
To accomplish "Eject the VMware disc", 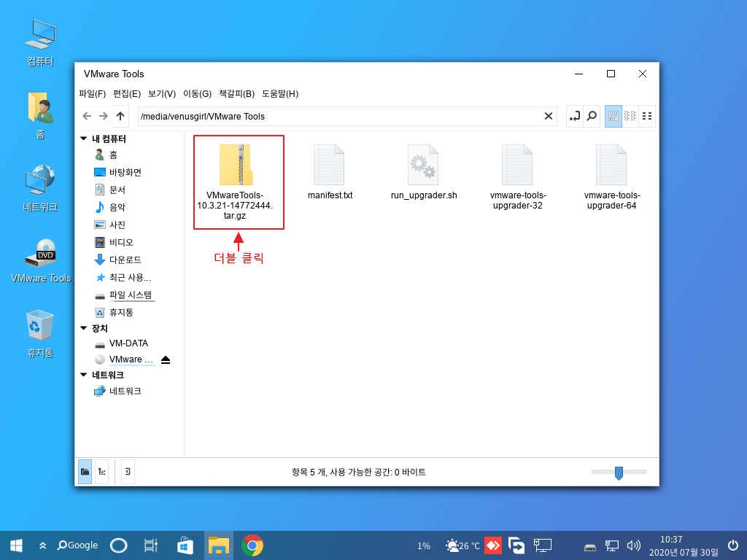I will tap(166, 359).
